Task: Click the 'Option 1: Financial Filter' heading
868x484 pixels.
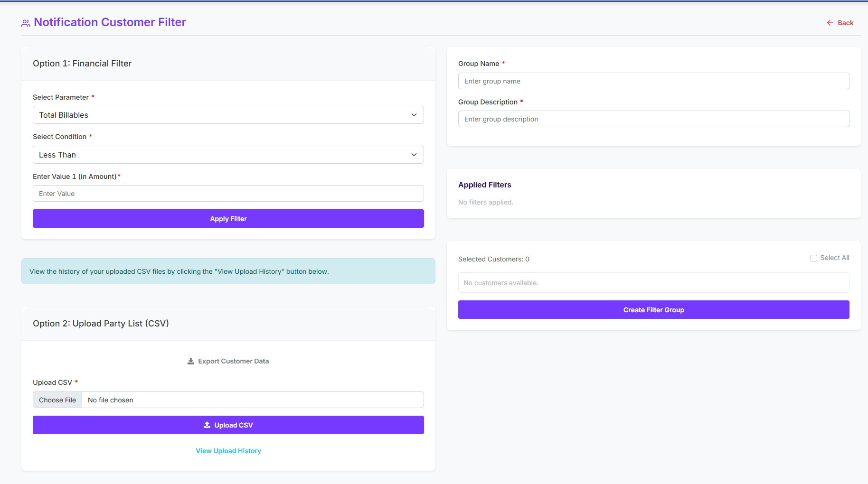Action: point(82,64)
